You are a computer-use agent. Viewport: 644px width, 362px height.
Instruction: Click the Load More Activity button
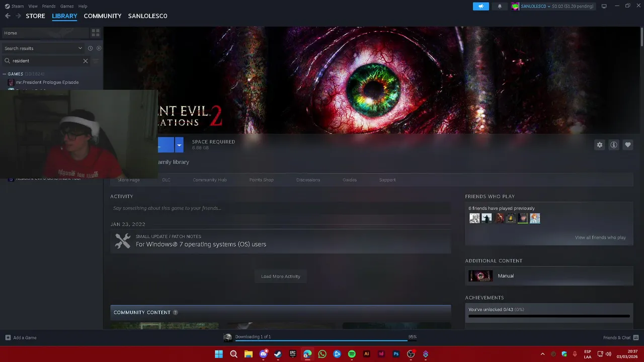[281, 276]
